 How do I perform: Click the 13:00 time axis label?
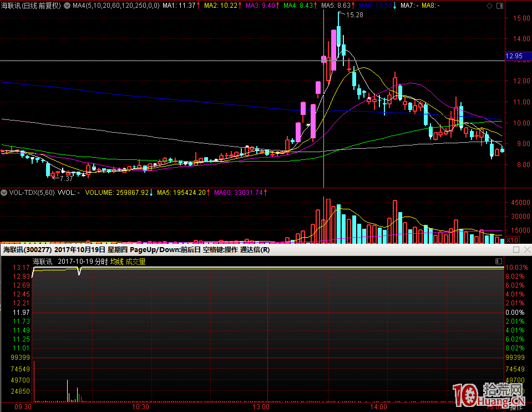tap(261, 407)
